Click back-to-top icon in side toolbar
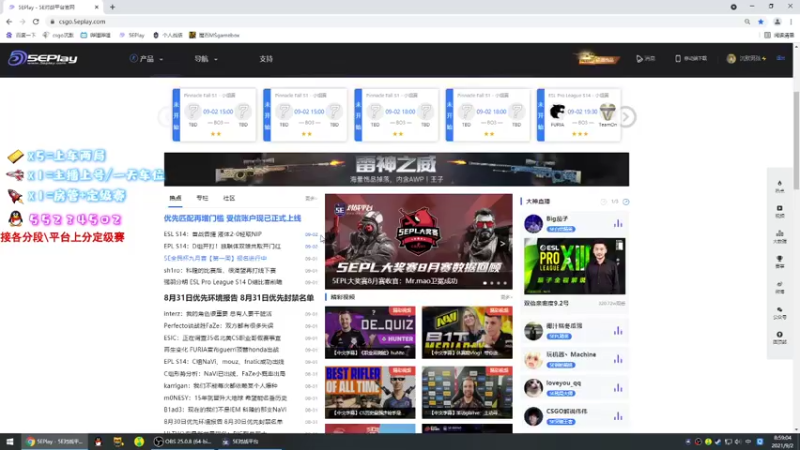The height and width of the screenshot is (450, 800). [x=780, y=337]
